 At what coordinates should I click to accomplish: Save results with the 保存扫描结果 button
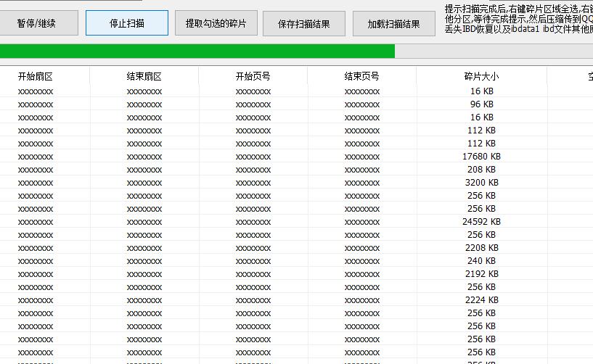coord(304,23)
